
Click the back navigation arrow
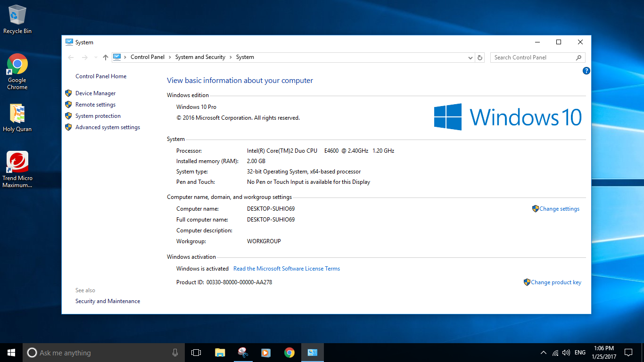pos(71,58)
